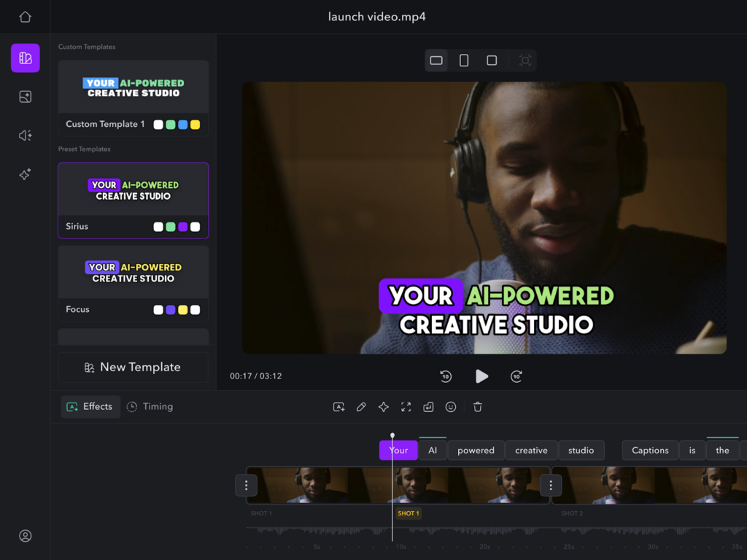Select the Effects tab
This screenshot has width=747, height=560.
tap(90, 407)
